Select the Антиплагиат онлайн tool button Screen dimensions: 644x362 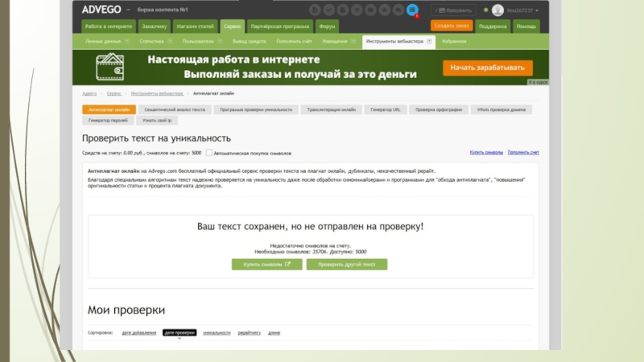click(109, 109)
